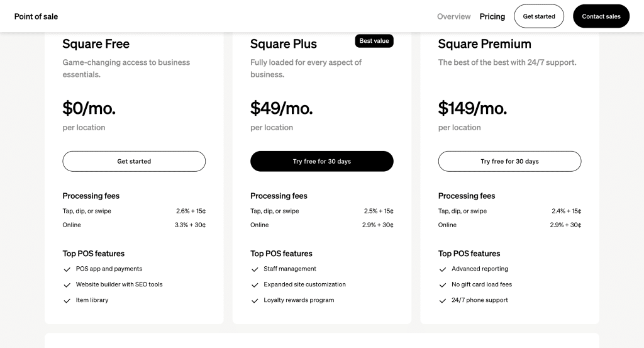
Task: Click the Best value badge
Action: pyautogui.click(x=374, y=41)
